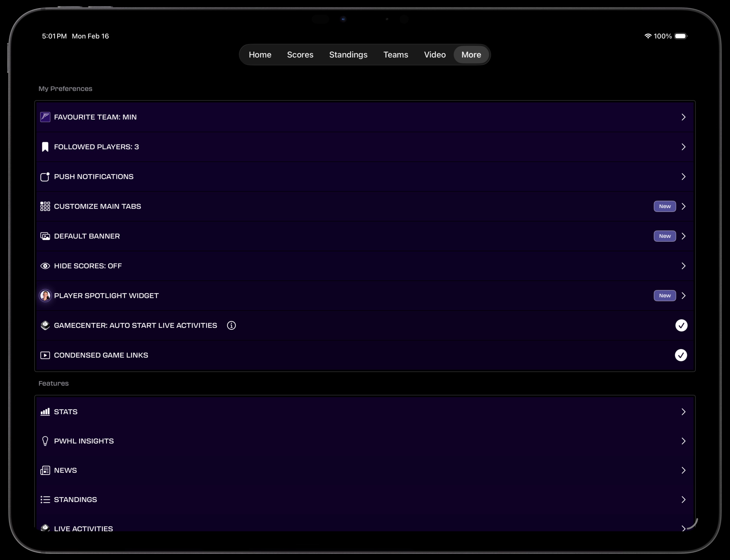The width and height of the screenshot is (730, 560).
Task: Click the Default Banner image icon
Action: [x=45, y=236]
